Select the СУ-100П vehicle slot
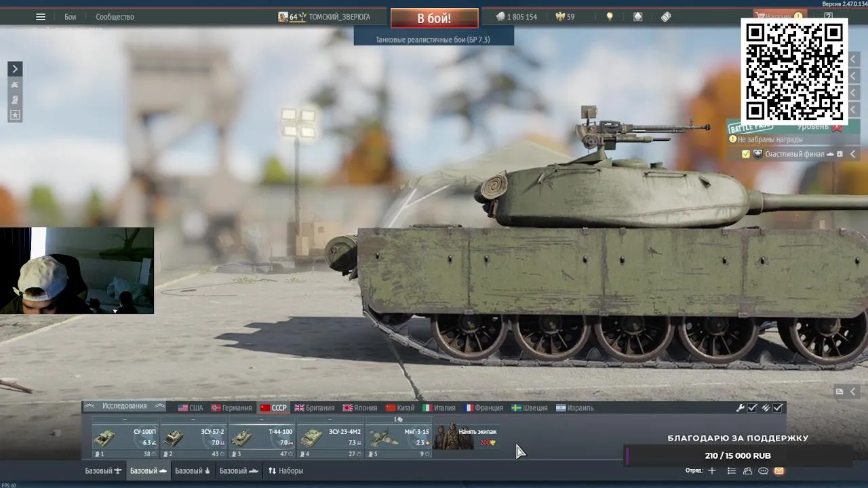Viewport: 868px width, 488px height. (x=125, y=439)
